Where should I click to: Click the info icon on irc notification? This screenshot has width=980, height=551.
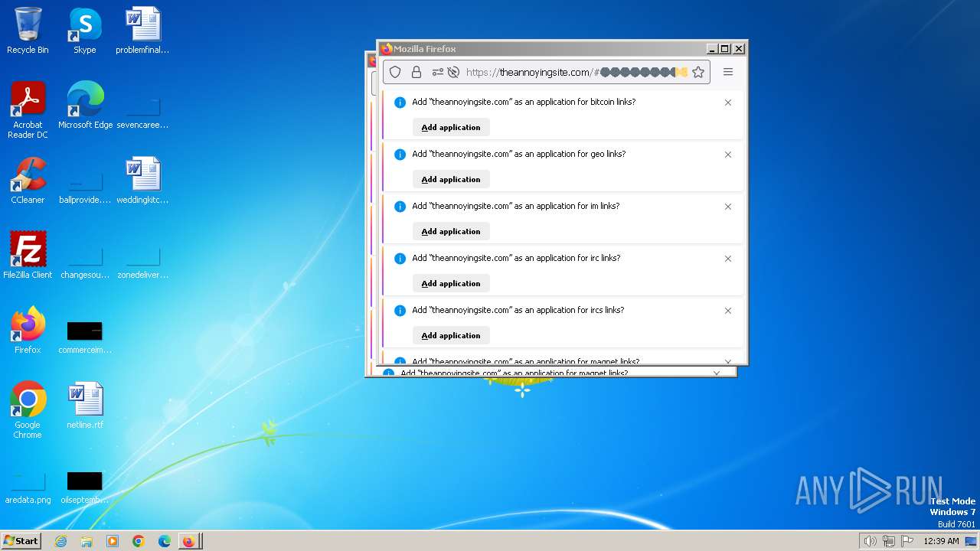[x=400, y=259]
